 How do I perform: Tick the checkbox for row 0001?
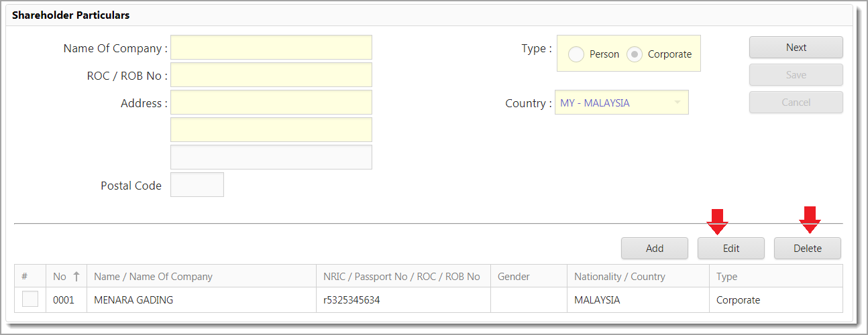pos(30,299)
